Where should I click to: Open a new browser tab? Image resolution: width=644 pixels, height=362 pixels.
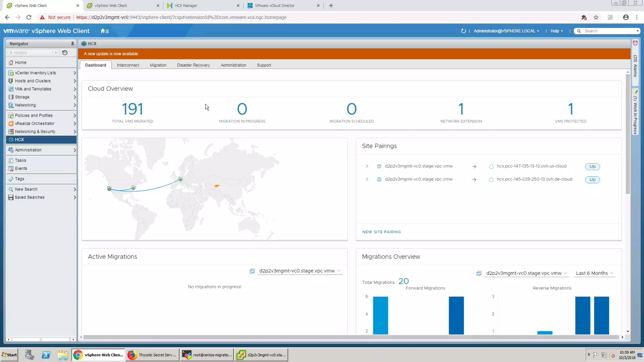[x=331, y=5]
